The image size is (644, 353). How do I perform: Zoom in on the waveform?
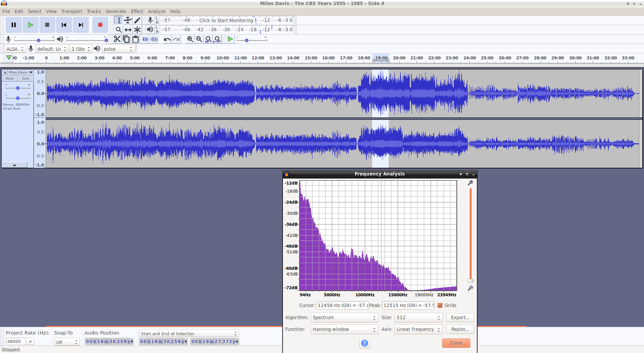click(x=190, y=39)
